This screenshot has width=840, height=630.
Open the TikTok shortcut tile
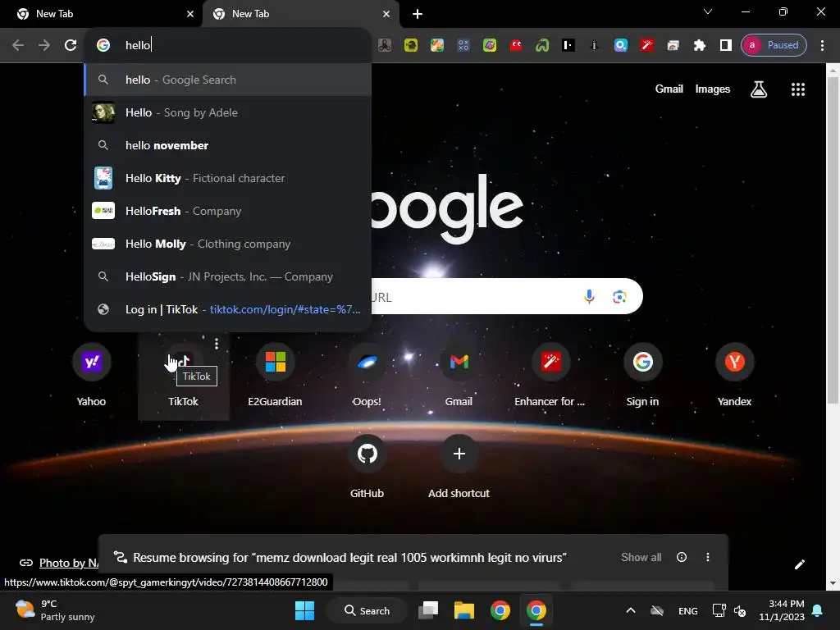click(x=183, y=376)
